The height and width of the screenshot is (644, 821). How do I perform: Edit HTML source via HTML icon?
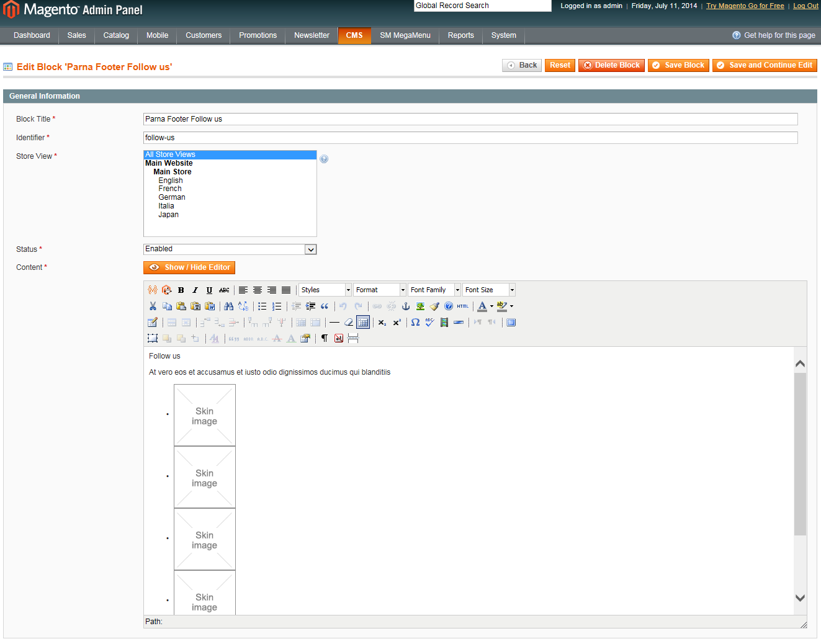pyautogui.click(x=463, y=306)
